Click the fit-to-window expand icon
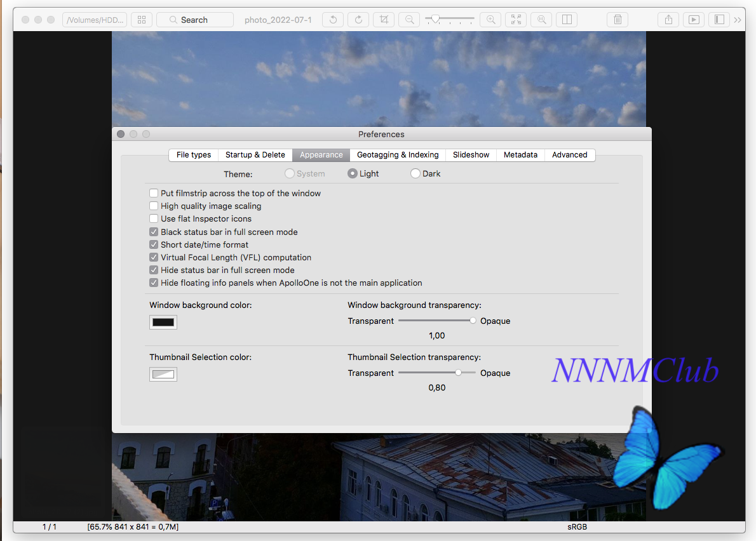The width and height of the screenshot is (756, 541). (516, 20)
